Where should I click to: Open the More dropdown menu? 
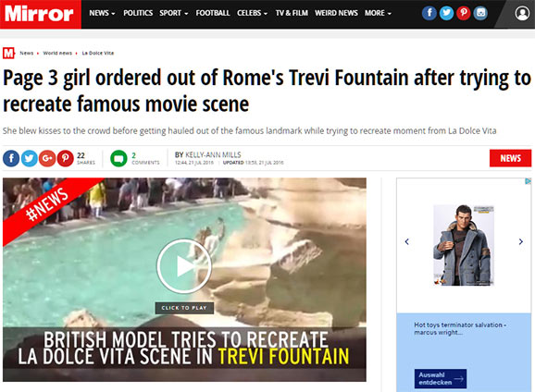click(378, 13)
